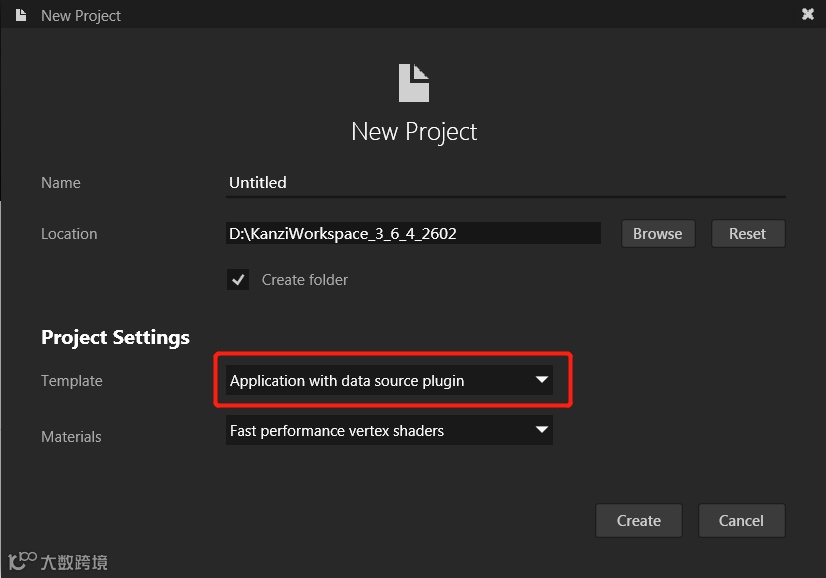Click the Template dropdown arrow

541,380
